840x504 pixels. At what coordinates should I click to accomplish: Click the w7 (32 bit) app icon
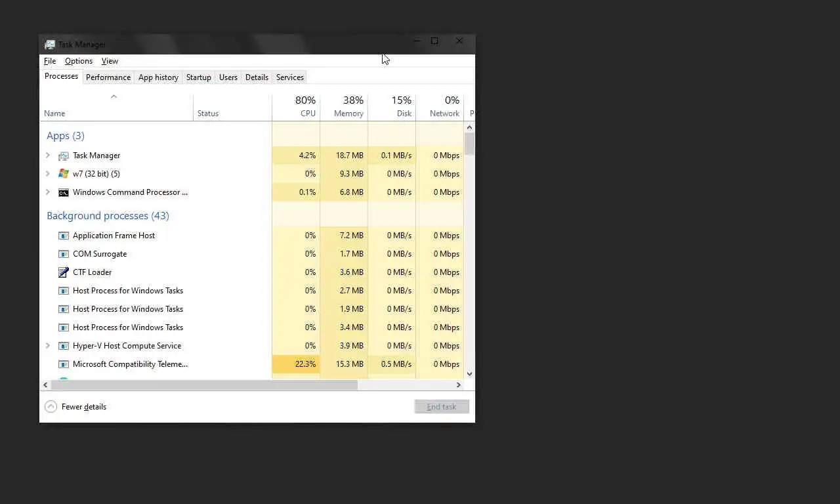click(x=64, y=174)
